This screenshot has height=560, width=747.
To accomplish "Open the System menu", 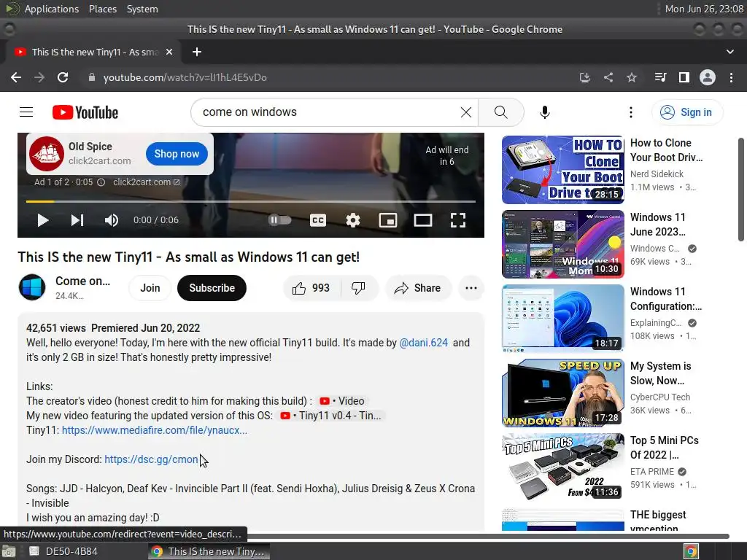I will [142, 9].
